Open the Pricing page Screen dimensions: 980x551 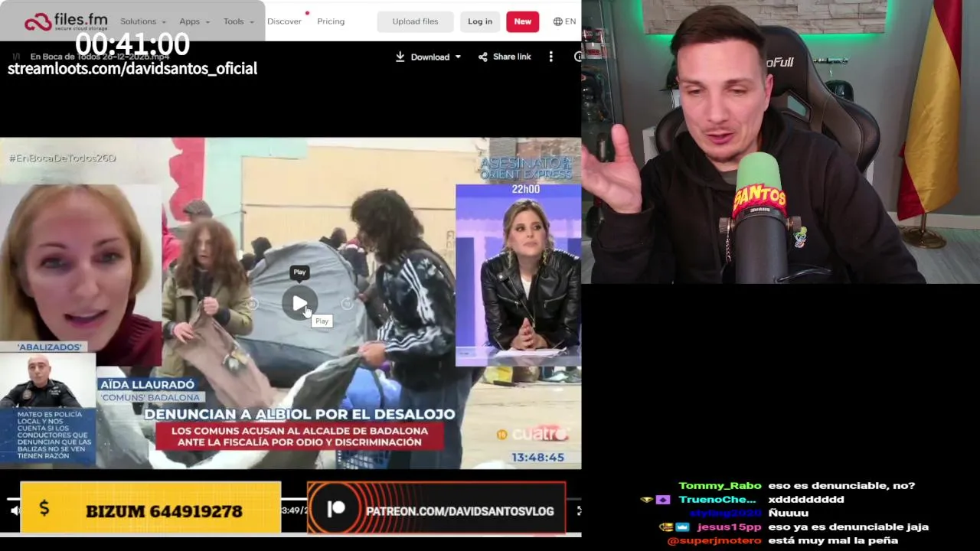coord(331,21)
